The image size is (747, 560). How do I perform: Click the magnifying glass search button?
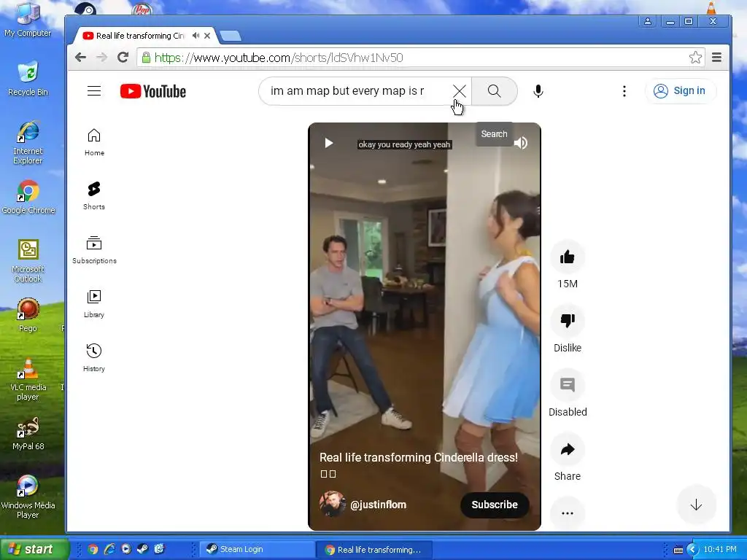tap(494, 91)
